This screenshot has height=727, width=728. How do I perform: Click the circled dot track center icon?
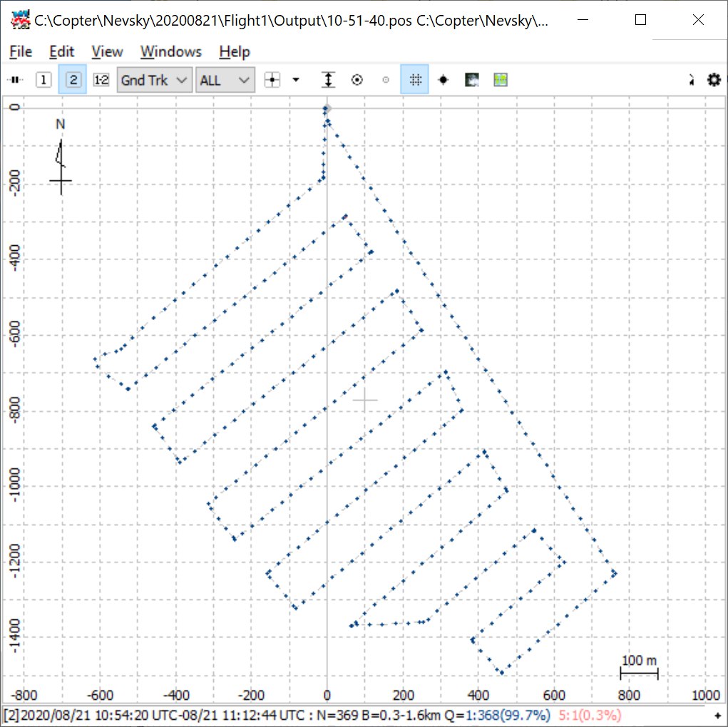[x=357, y=80]
